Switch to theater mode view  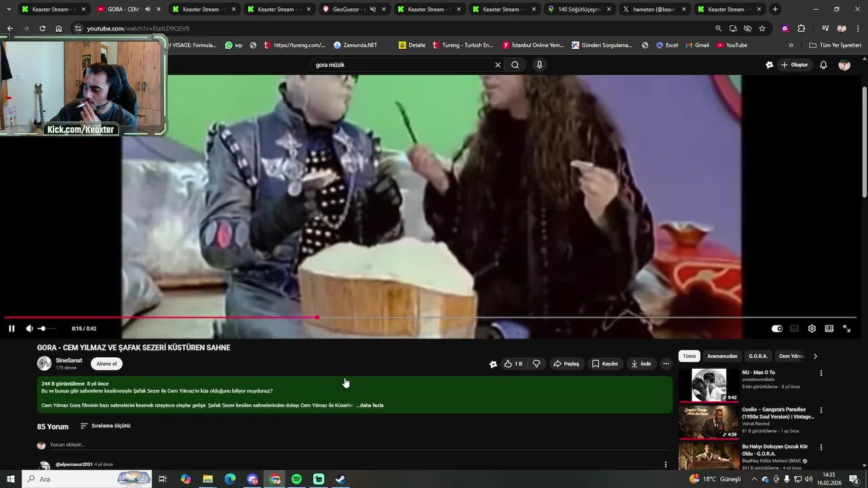(829, 329)
